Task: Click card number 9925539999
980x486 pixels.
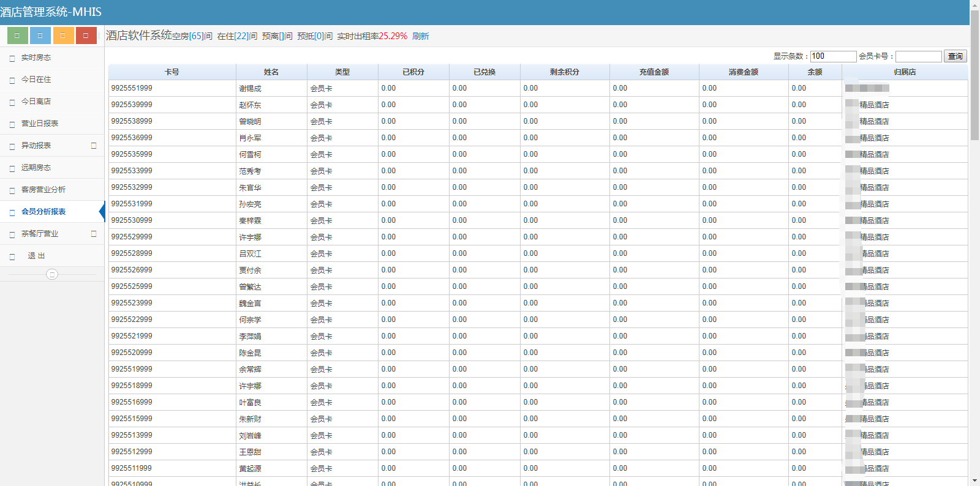Action: [x=132, y=105]
